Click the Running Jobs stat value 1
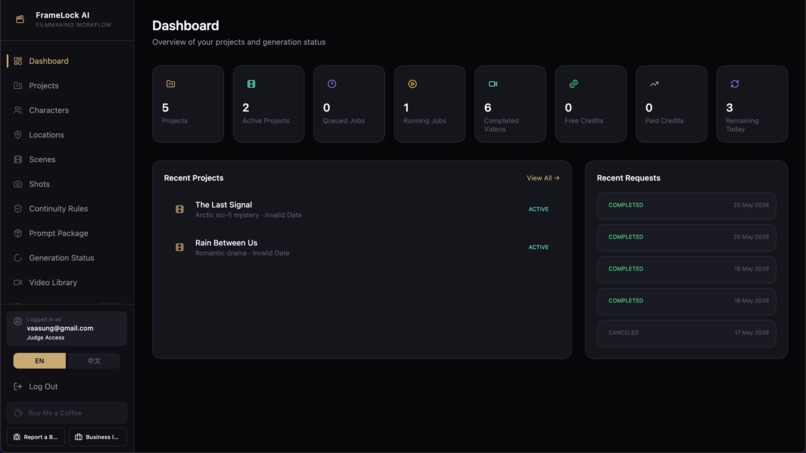The height and width of the screenshot is (453, 806). (x=406, y=107)
